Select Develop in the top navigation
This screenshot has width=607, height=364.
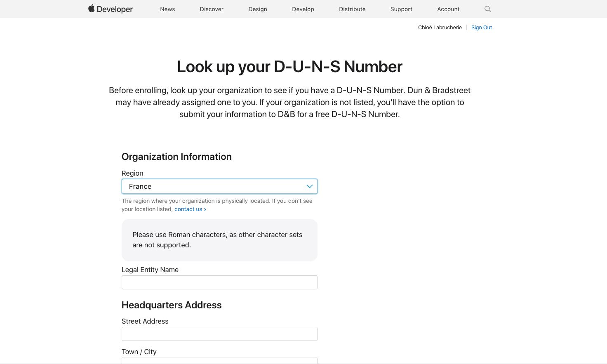(303, 9)
